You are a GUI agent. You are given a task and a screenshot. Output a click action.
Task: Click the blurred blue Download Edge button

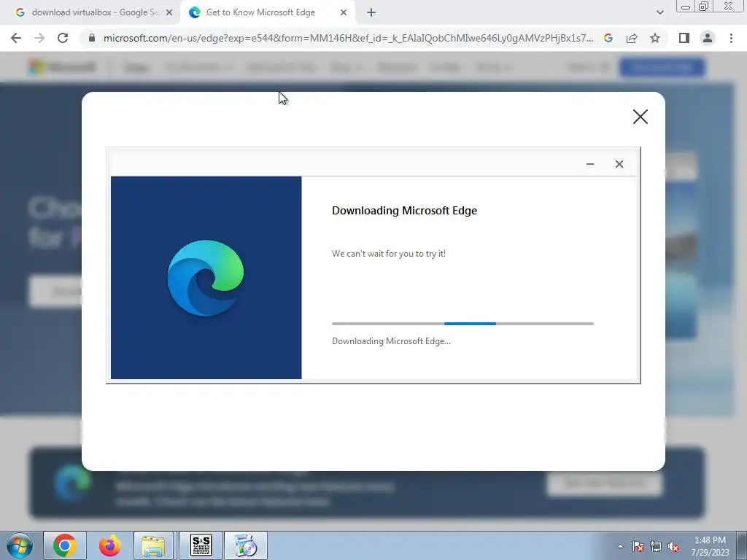pos(662,67)
